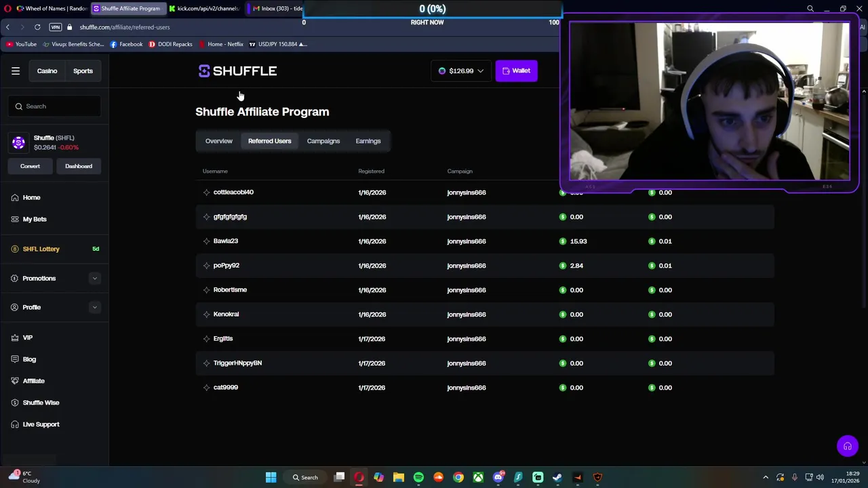Open Steam from the taskbar
The image size is (868, 488).
557,477
